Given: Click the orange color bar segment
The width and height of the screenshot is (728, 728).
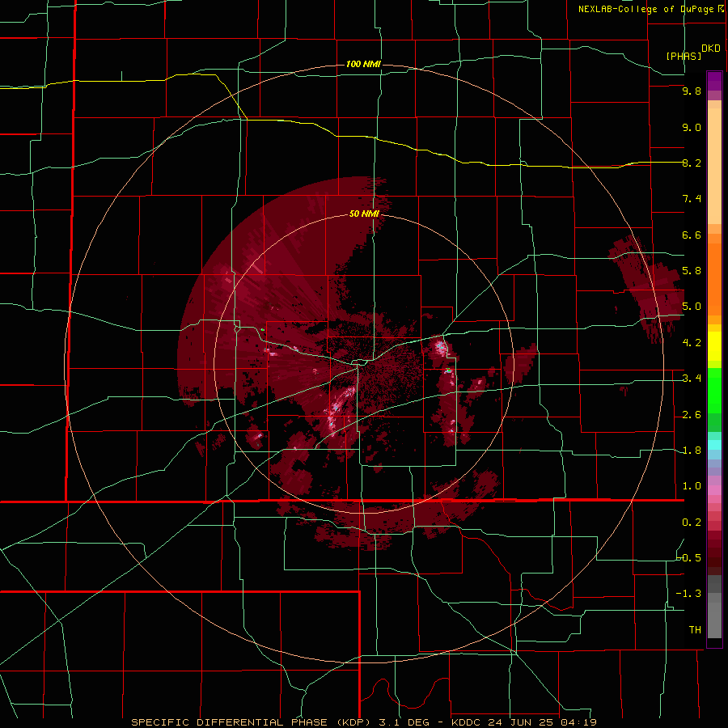Looking at the screenshot, I should [714, 278].
